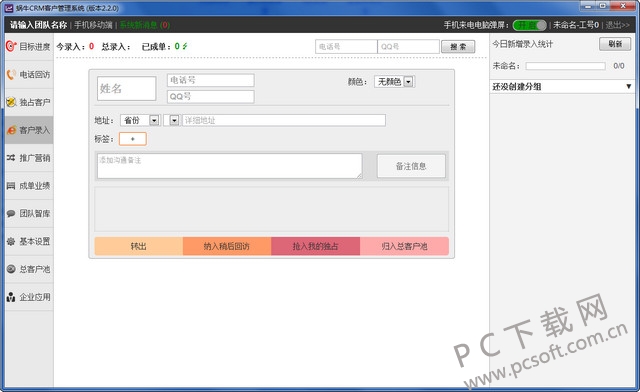Open the 目标进度 target icon
The height and width of the screenshot is (392, 640).
tap(11, 46)
